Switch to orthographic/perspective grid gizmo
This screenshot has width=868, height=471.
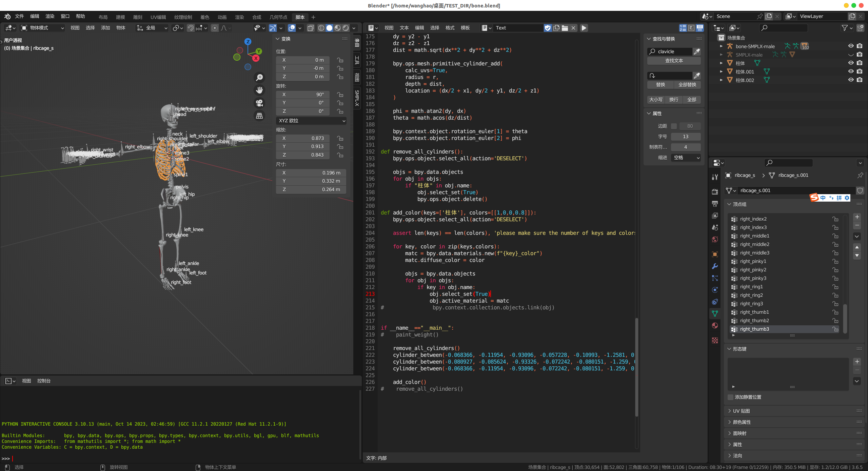[259, 116]
